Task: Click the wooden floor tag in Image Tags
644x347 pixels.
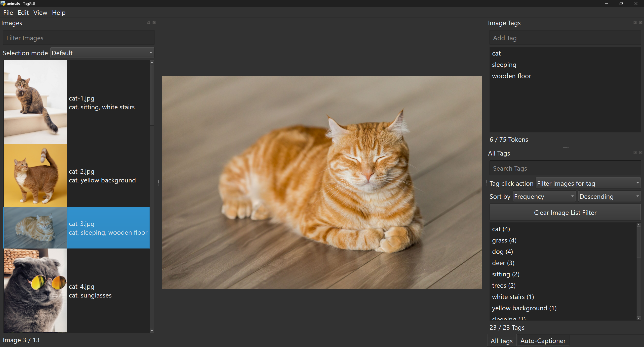Action: tap(512, 76)
